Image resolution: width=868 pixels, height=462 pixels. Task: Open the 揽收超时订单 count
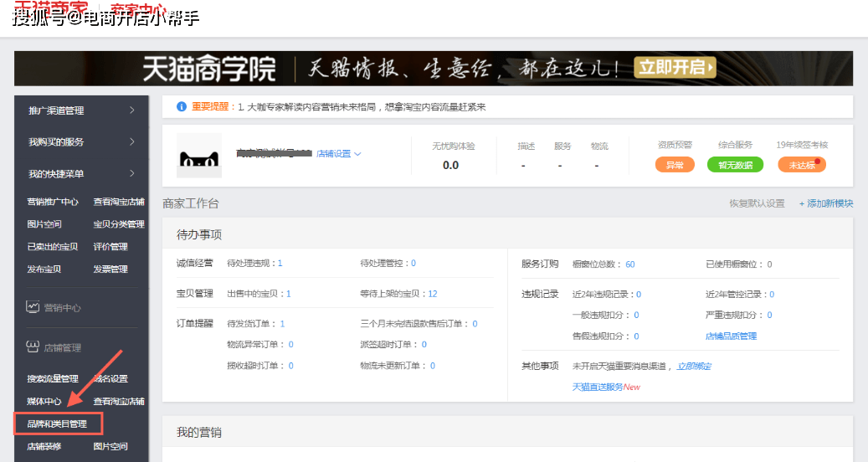point(291,366)
